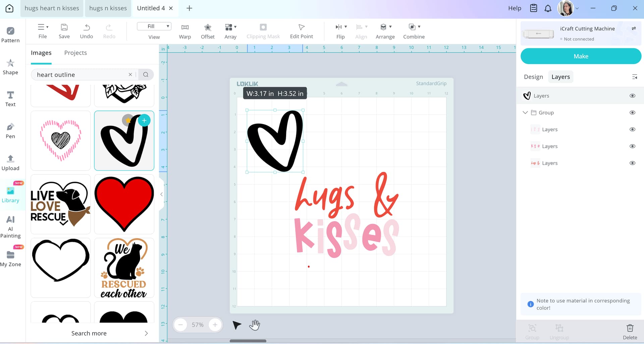The width and height of the screenshot is (644, 344).
Task: Click Search more link
Action: click(x=89, y=333)
